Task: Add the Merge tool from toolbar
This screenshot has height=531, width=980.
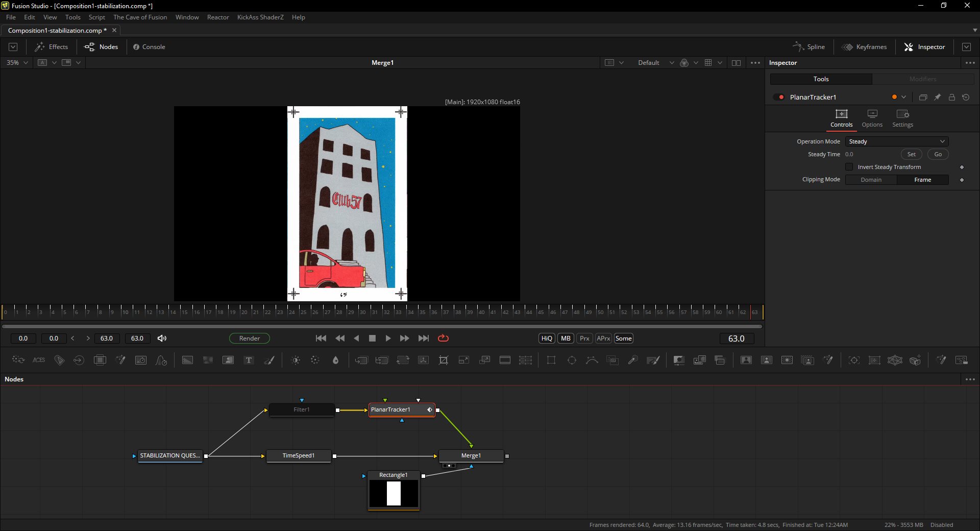Action: [x=361, y=360]
